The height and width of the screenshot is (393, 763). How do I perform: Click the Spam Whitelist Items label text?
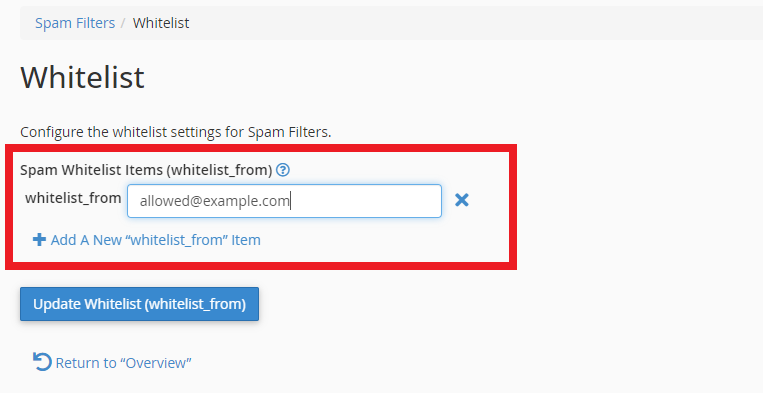[146, 170]
